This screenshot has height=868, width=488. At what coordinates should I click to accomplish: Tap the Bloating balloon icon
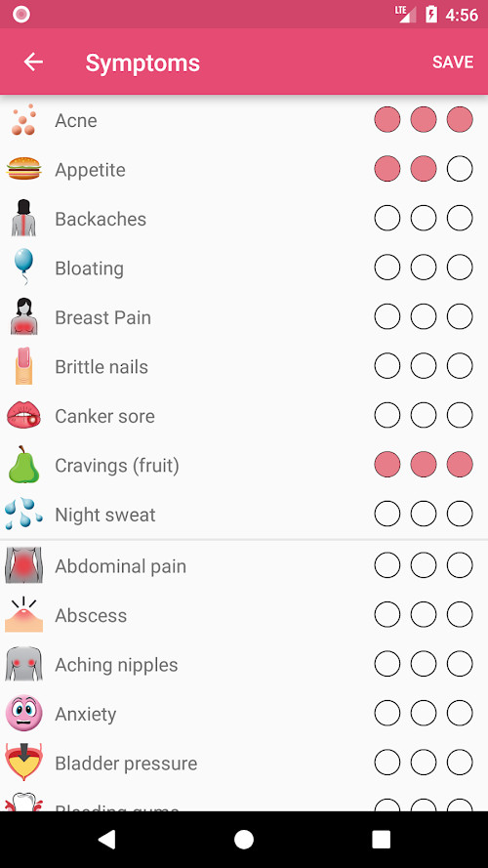tap(23, 267)
